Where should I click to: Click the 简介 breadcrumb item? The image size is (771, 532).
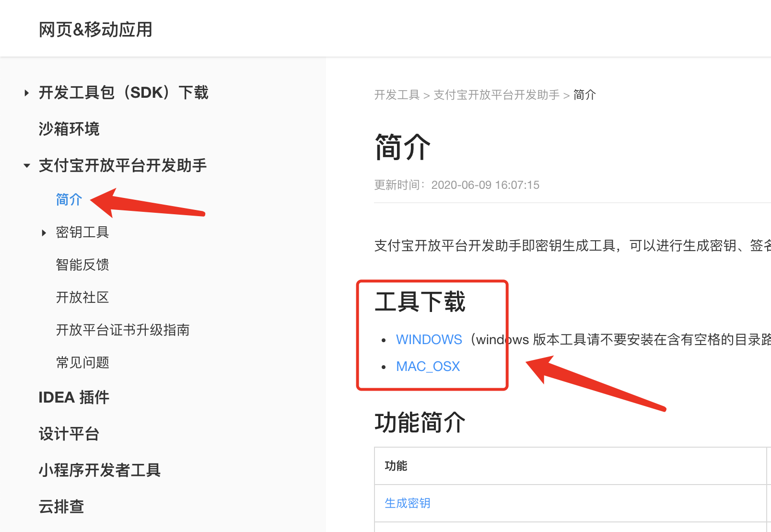(x=584, y=95)
